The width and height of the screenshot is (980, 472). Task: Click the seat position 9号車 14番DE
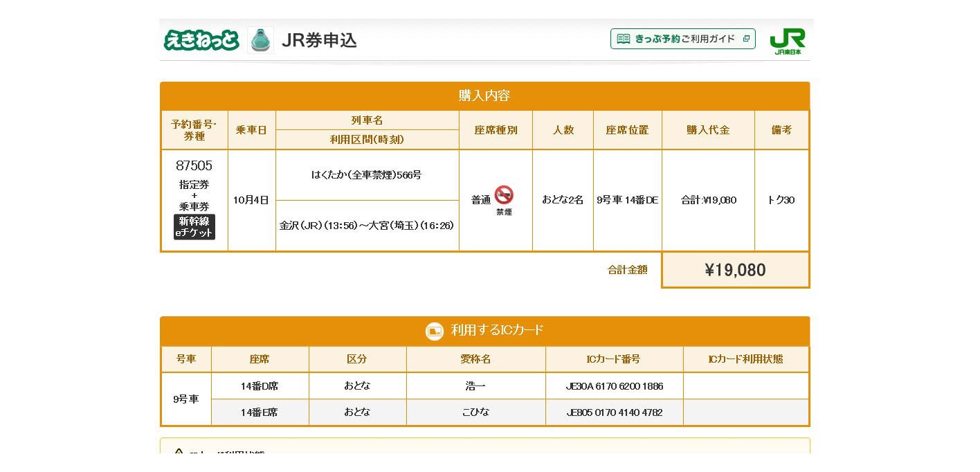(x=627, y=200)
